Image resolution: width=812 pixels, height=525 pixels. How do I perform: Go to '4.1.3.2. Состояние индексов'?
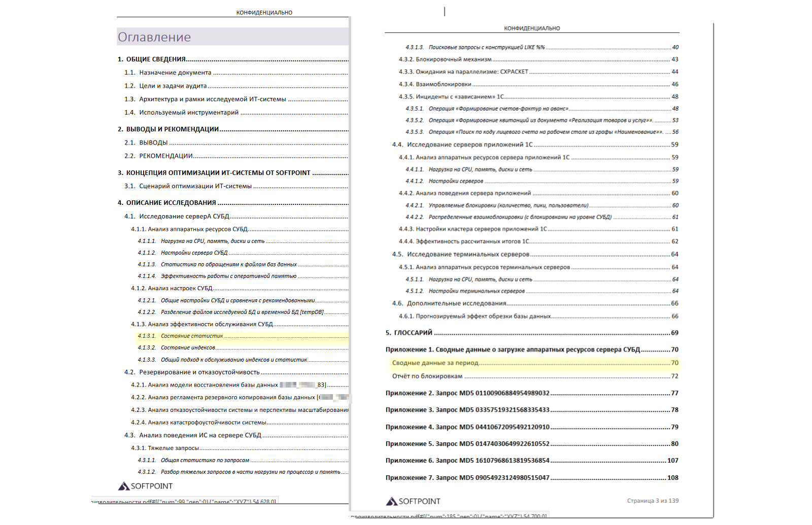[x=243, y=347]
